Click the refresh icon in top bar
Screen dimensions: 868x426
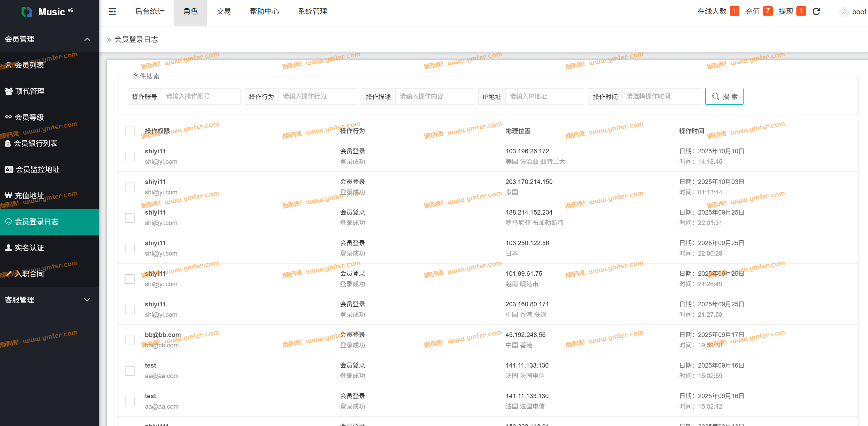(816, 12)
